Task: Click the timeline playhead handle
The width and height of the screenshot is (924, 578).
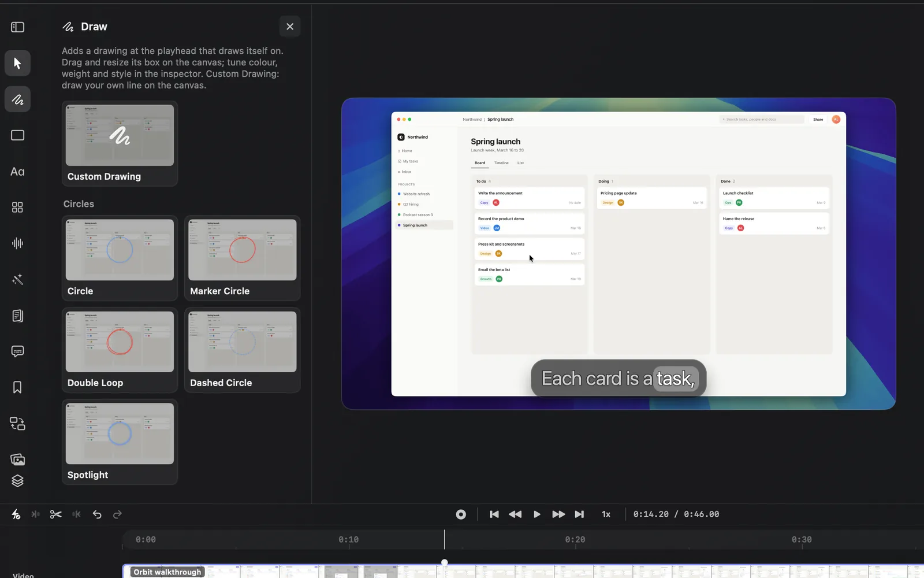Action: point(445,562)
